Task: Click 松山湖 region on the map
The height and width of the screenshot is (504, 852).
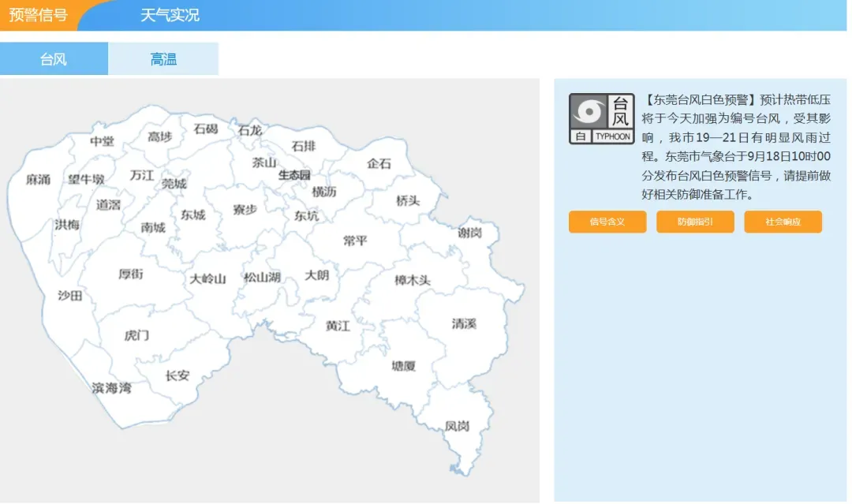Action: (x=262, y=278)
